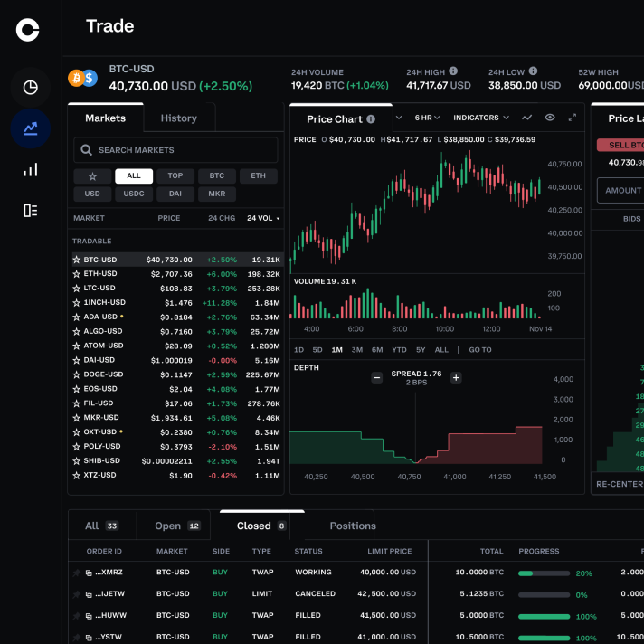Decrease depth spread with minus button
The width and height of the screenshot is (644, 644).
click(x=376, y=377)
